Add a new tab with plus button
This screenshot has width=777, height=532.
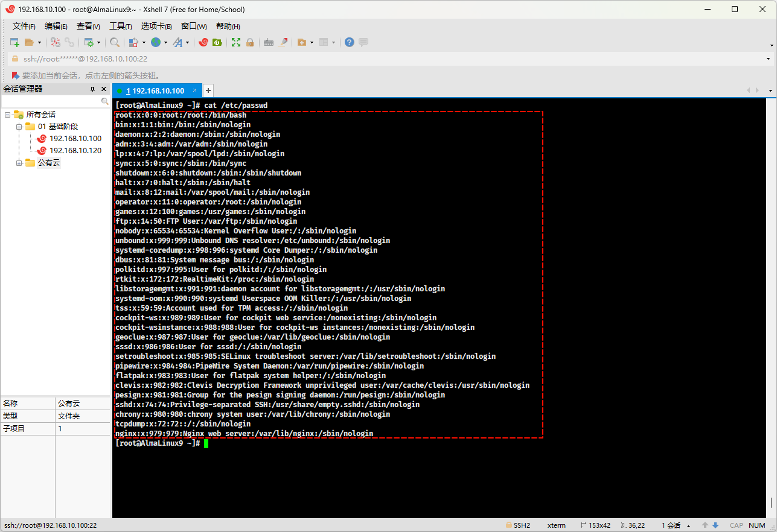208,90
